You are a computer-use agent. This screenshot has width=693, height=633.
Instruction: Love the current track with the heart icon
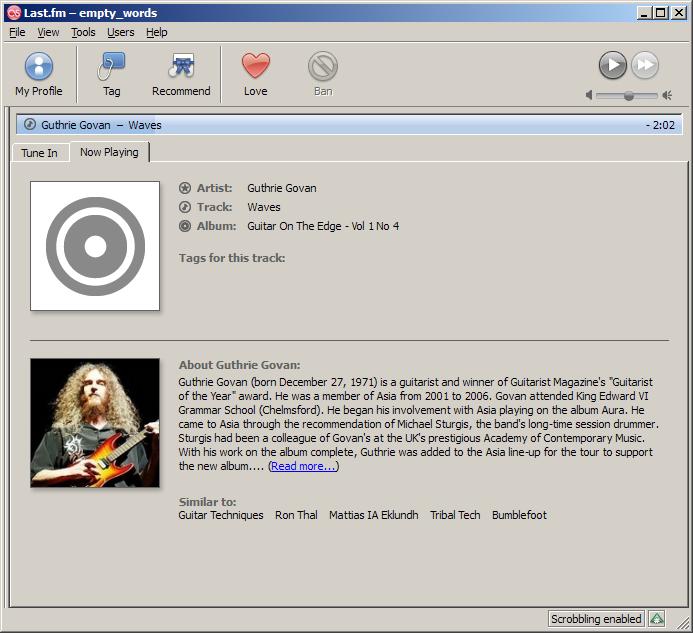(255, 74)
